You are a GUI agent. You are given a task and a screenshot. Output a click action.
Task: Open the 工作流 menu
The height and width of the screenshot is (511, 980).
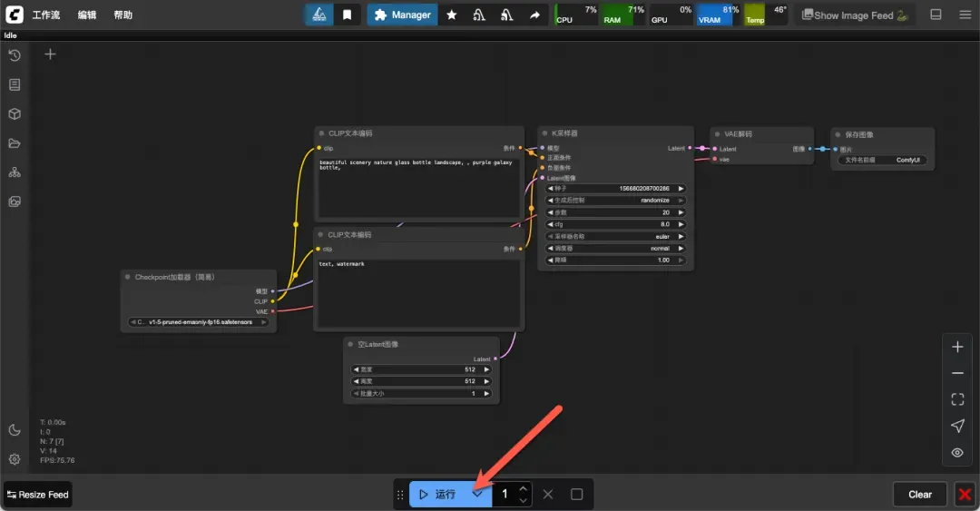(x=46, y=15)
